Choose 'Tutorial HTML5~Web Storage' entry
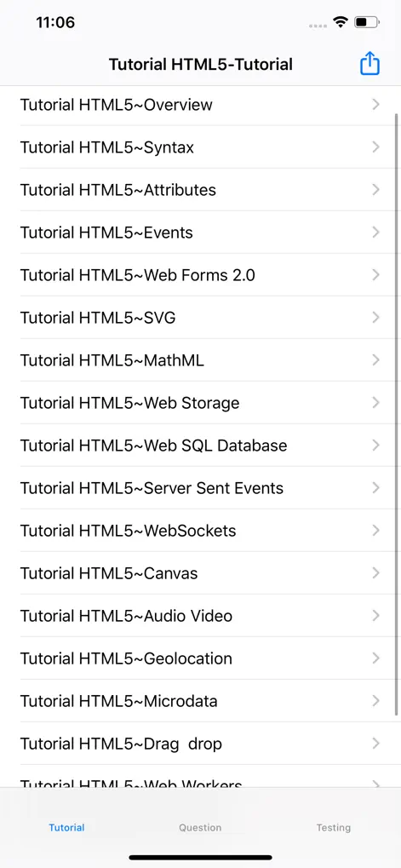Screen dimensions: 401x868 [200, 402]
